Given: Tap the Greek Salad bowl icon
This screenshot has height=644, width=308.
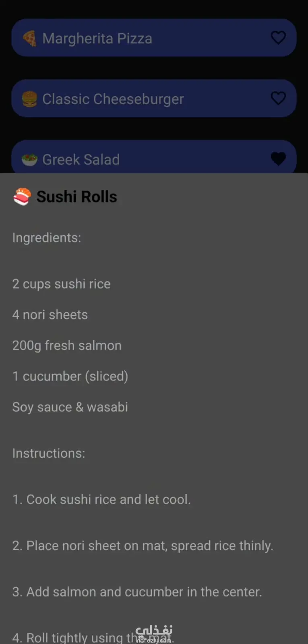Looking at the screenshot, I should (x=29, y=160).
